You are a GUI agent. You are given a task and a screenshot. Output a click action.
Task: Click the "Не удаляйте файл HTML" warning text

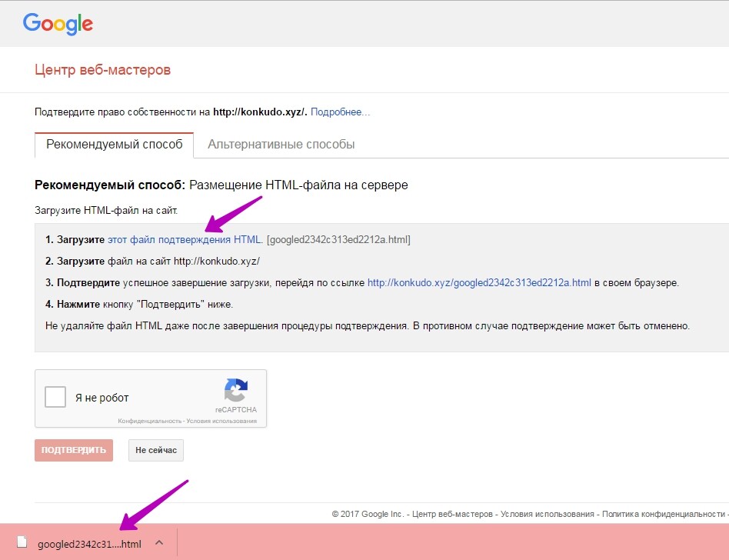[x=368, y=326]
